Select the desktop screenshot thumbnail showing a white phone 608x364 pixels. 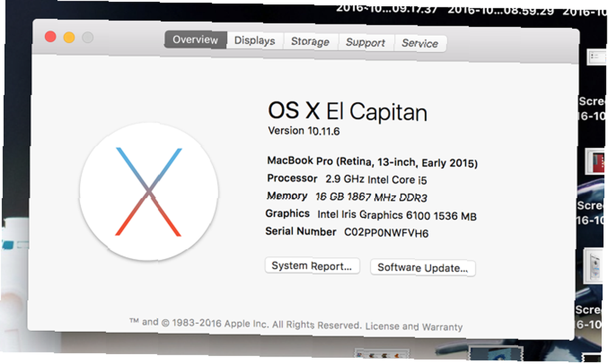pos(595,267)
